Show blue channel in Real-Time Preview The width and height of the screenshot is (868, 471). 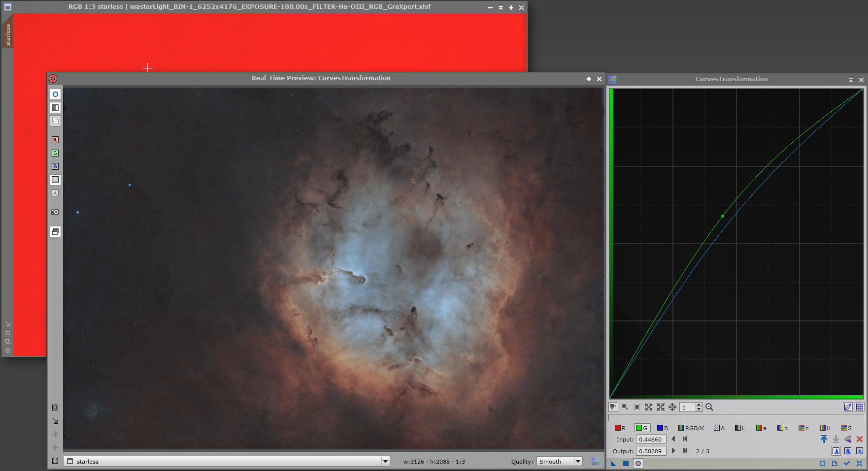pyautogui.click(x=55, y=166)
